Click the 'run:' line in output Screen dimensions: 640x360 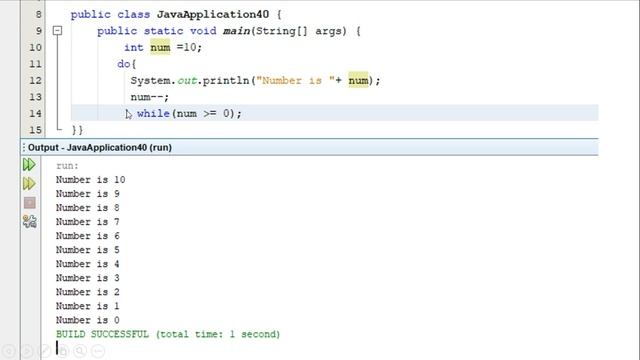pyautogui.click(x=67, y=166)
